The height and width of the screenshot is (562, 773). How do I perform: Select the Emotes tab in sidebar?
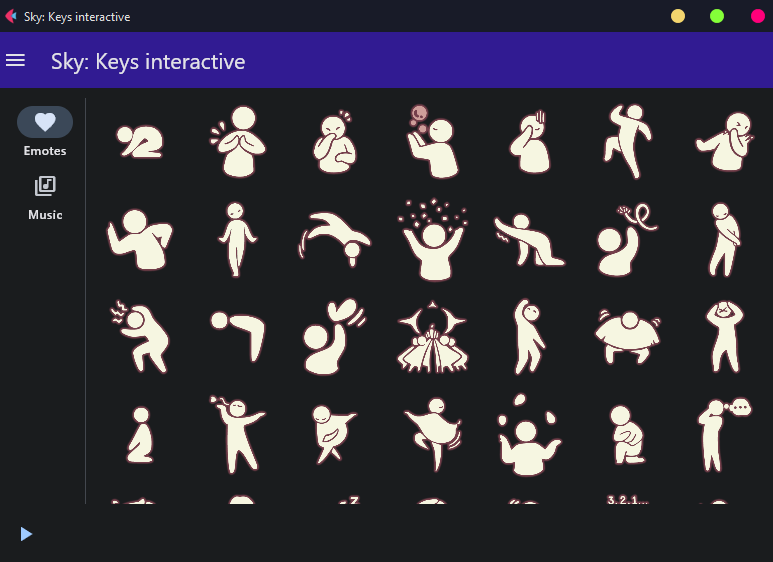pyautogui.click(x=45, y=132)
